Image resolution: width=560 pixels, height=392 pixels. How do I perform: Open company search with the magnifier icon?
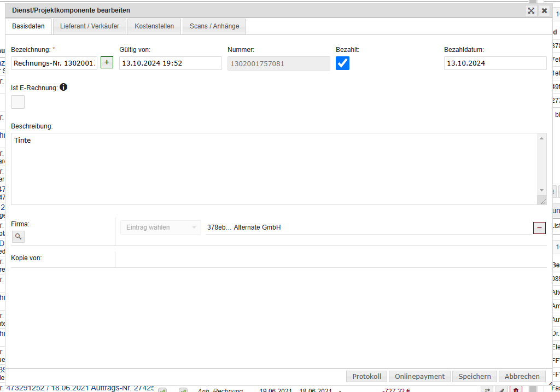[18, 236]
